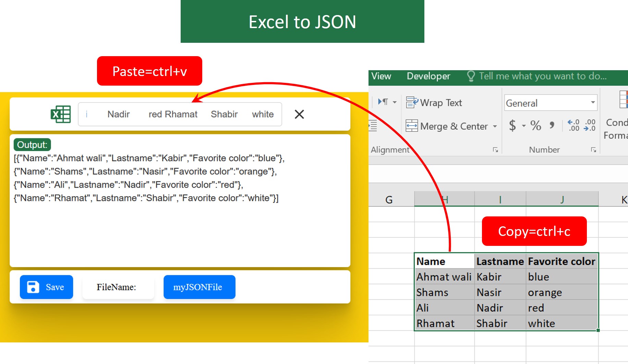
Task: Click the blue Save button
Action: click(x=46, y=287)
